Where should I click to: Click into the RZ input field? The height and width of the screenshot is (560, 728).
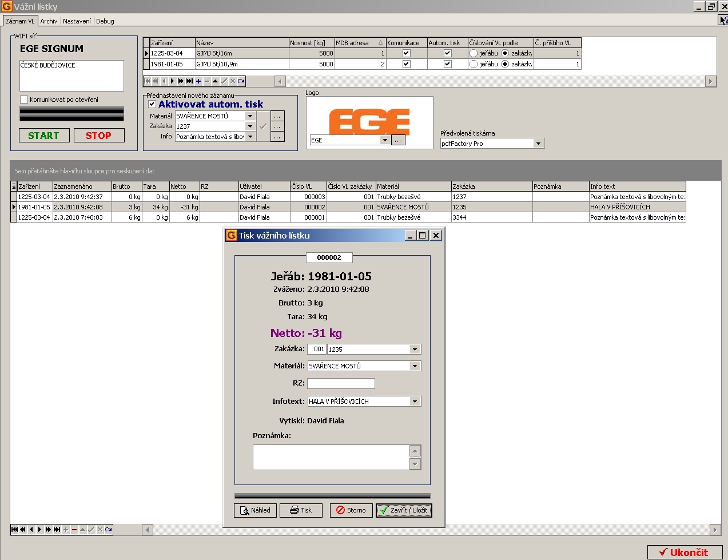click(341, 384)
